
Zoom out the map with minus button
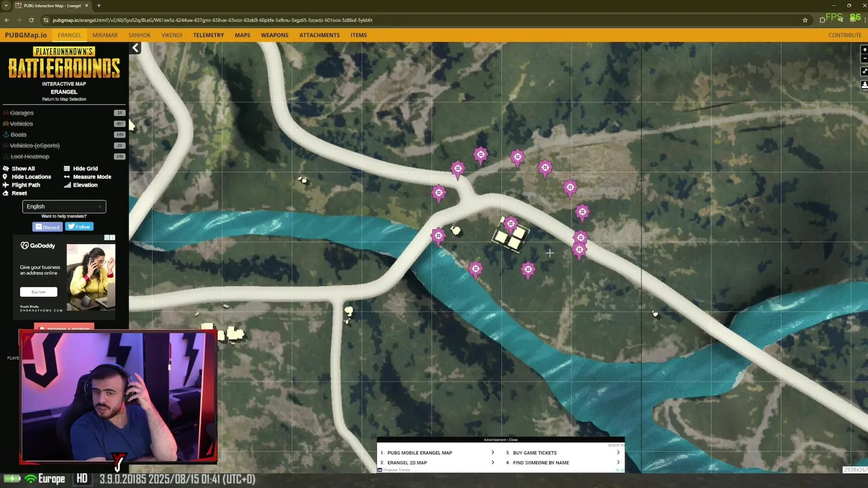[864, 59]
